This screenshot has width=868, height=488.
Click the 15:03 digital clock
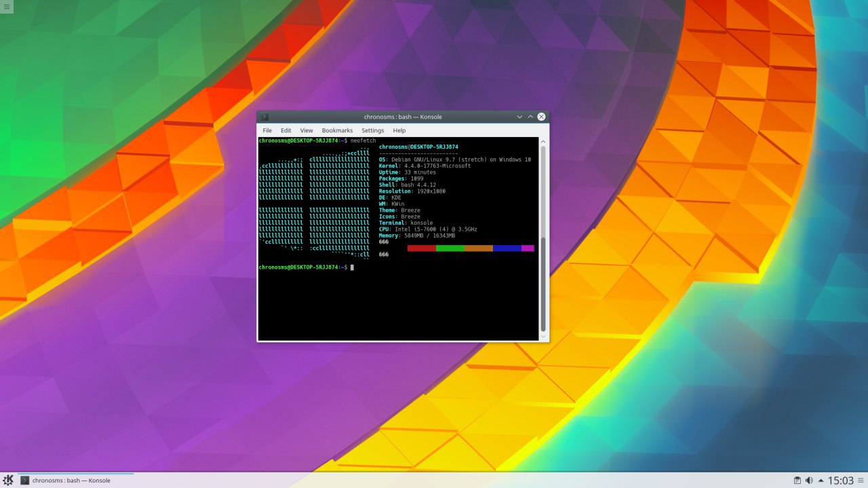[841, 481]
